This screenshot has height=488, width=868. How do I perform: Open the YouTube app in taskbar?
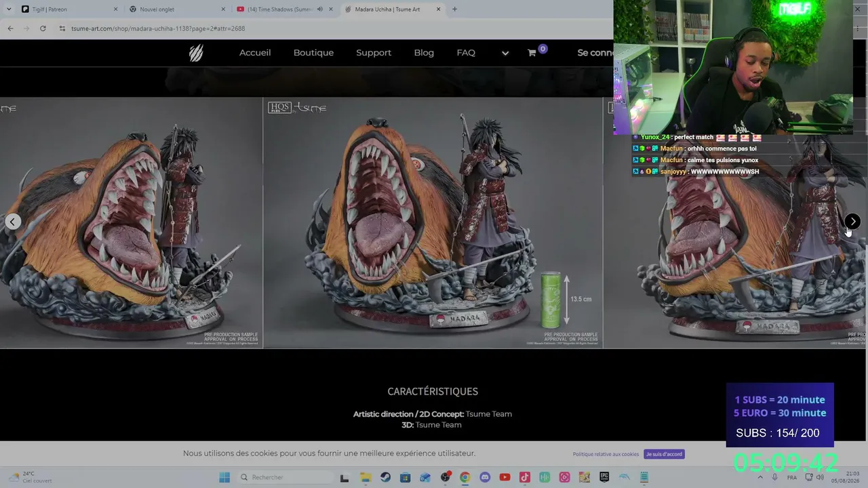click(x=505, y=477)
